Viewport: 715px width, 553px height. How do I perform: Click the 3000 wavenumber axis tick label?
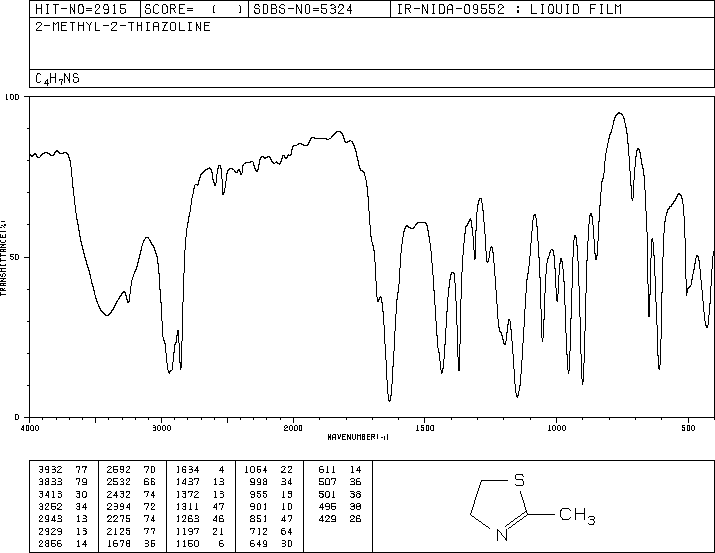click(x=161, y=428)
